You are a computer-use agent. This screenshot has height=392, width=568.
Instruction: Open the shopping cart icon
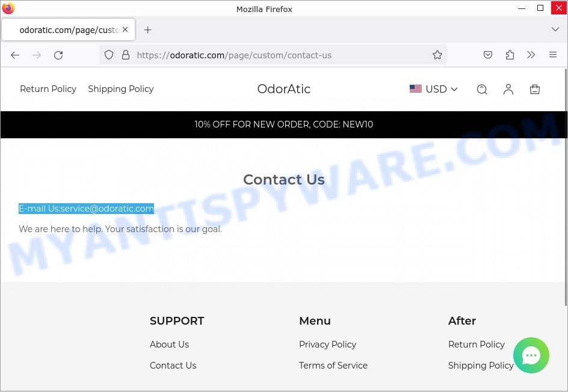coord(535,90)
